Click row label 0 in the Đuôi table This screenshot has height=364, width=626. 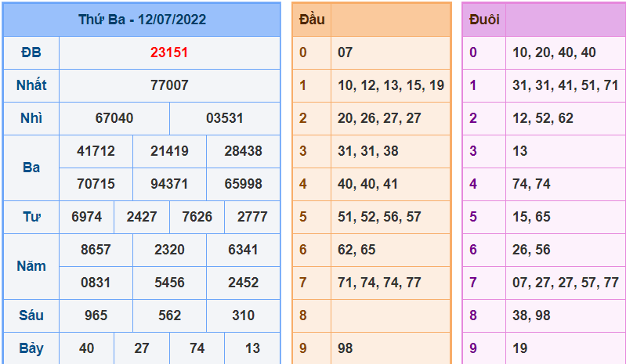click(473, 52)
